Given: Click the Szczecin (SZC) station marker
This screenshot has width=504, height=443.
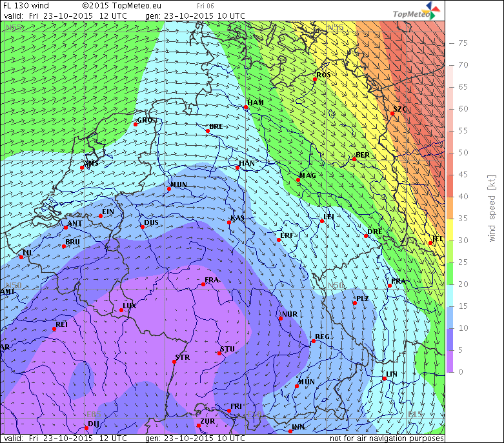Looking at the screenshot, I should point(392,114).
